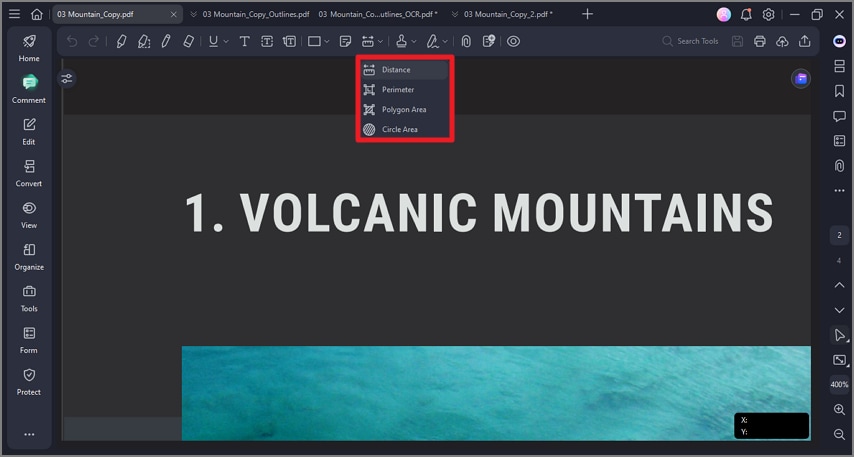Go to next page down arrow
This screenshot has height=457, width=854.
click(x=839, y=310)
